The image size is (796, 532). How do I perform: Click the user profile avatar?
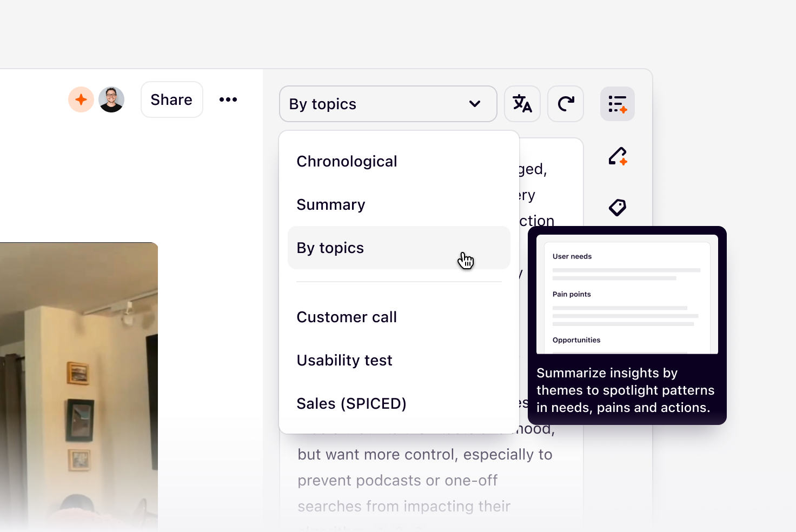click(111, 99)
